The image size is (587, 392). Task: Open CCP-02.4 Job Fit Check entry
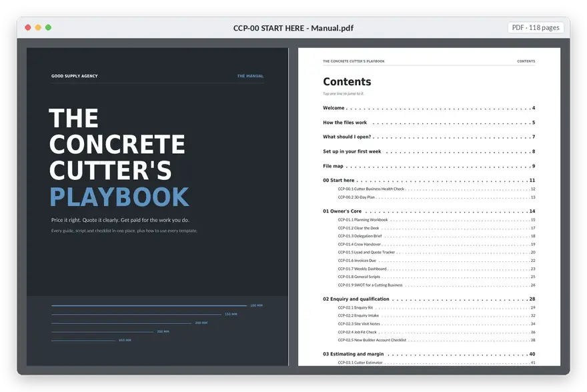pos(436,332)
